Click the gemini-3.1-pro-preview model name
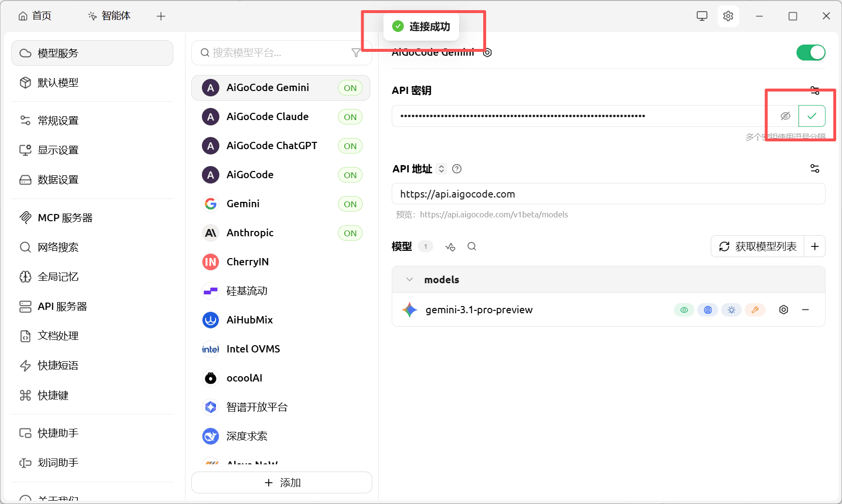 (479, 310)
